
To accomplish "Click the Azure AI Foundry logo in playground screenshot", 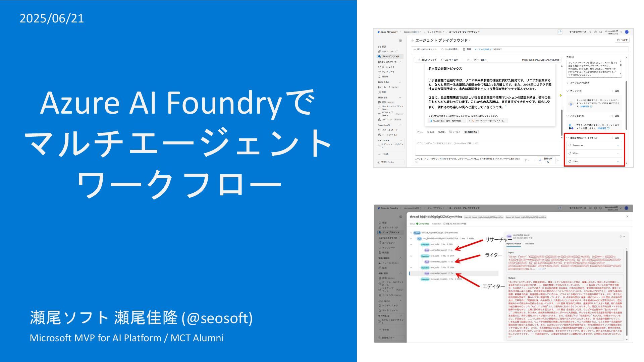I will pyautogui.click(x=387, y=32).
